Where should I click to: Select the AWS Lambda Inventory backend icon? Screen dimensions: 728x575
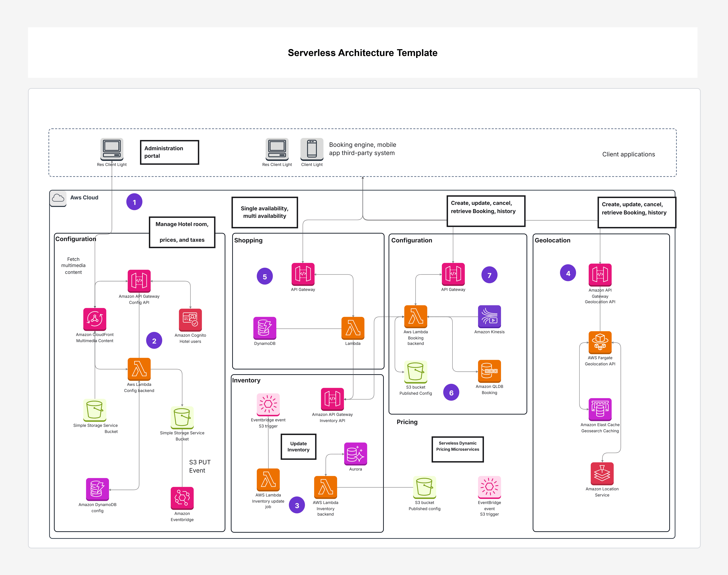pos(325,487)
